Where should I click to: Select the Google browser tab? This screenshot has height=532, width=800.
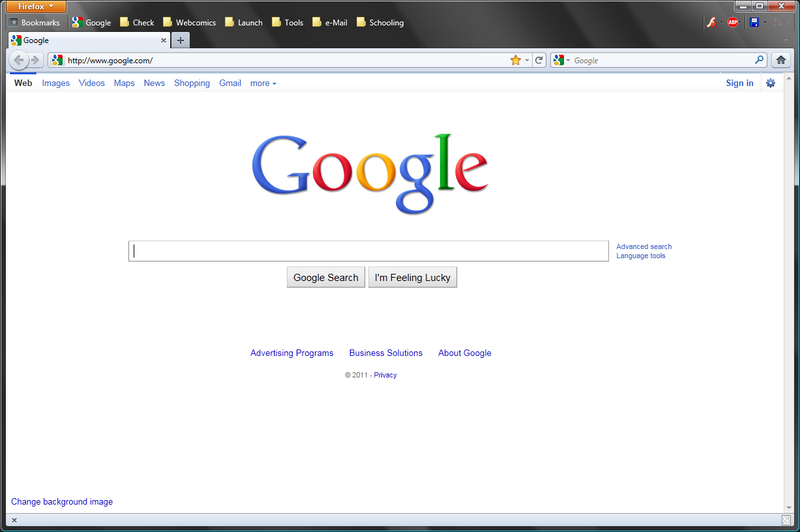pyautogui.click(x=89, y=40)
